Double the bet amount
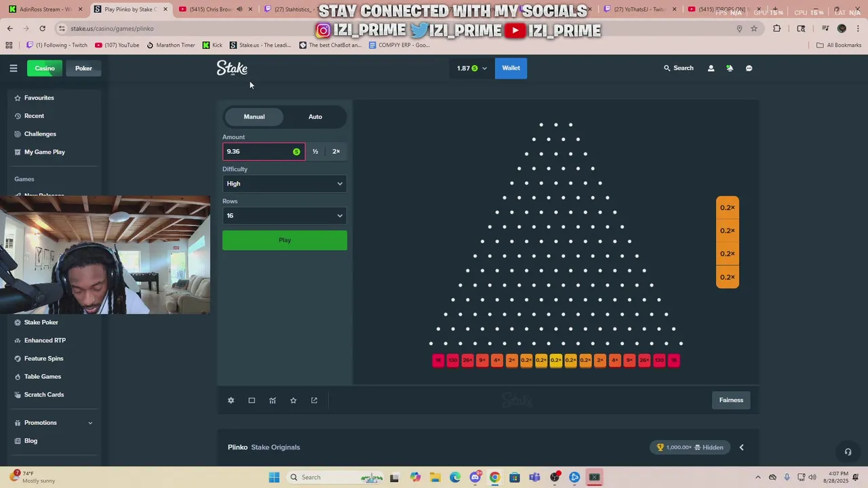Viewport: 868px width, 488px height. (x=336, y=152)
